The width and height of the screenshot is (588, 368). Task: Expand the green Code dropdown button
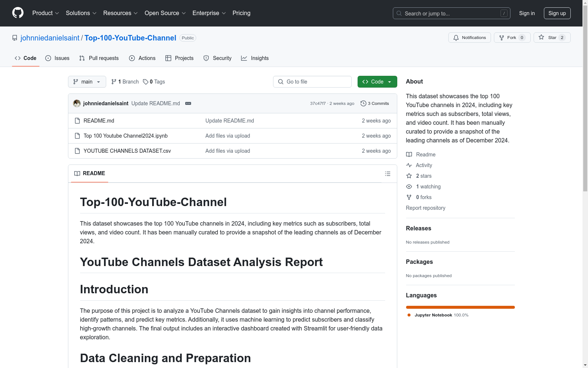(377, 82)
